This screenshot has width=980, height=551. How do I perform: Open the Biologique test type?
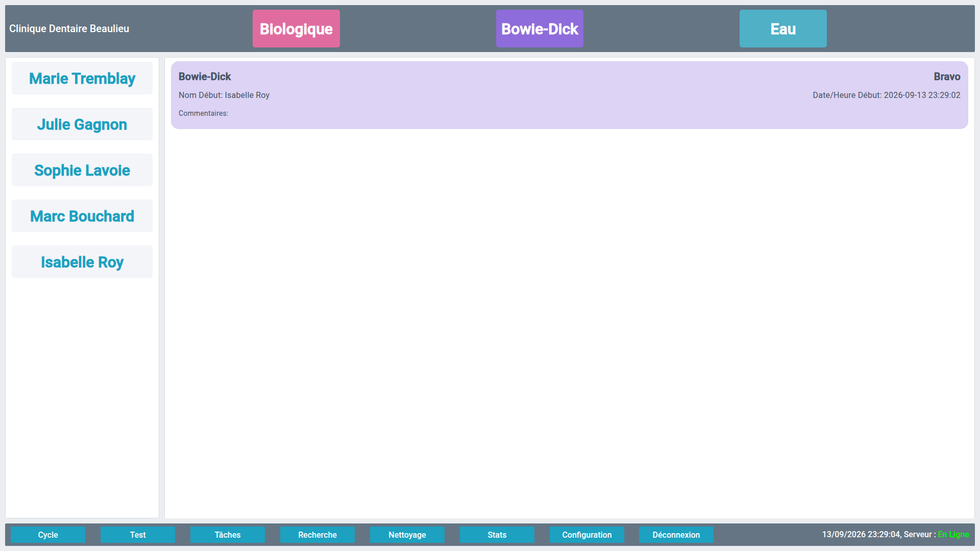click(296, 29)
